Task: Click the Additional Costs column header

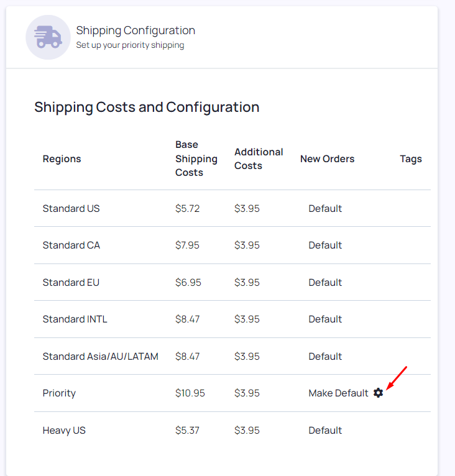Action: pos(259,158)
